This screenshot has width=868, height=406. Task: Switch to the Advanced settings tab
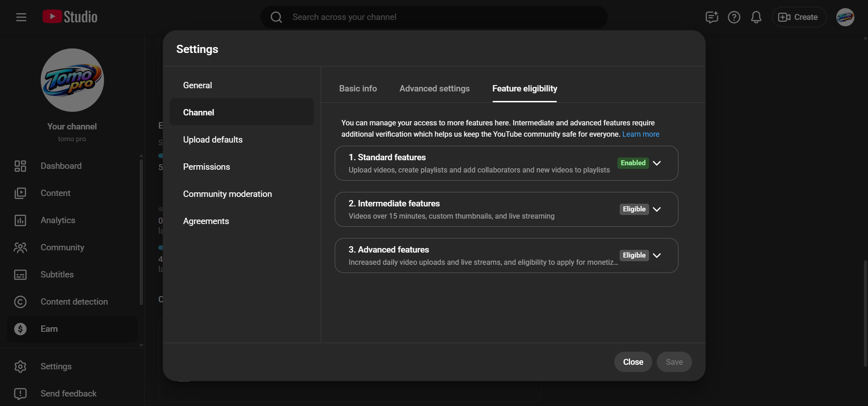coord(434,89)
